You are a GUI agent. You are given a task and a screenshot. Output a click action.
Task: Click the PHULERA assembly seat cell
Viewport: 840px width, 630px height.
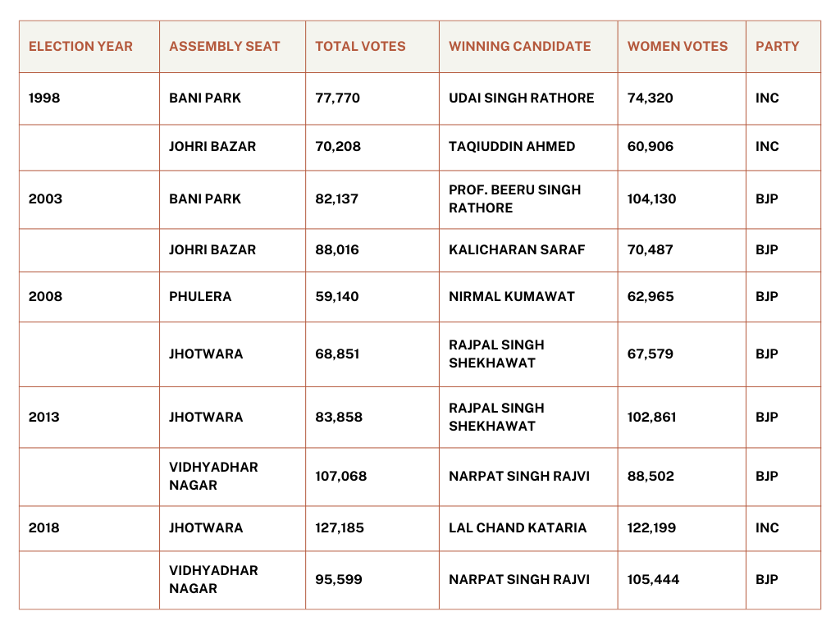tap(232, 297)
